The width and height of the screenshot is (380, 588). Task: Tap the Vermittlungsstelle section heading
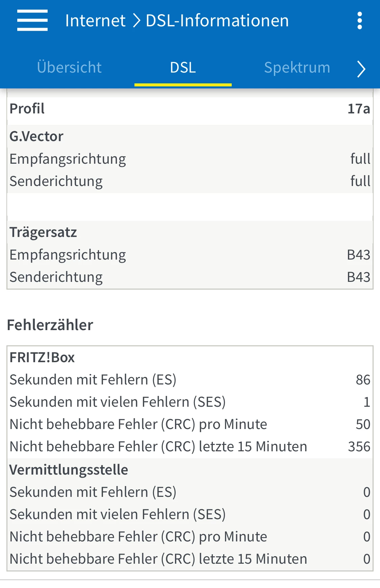point(69,470)
